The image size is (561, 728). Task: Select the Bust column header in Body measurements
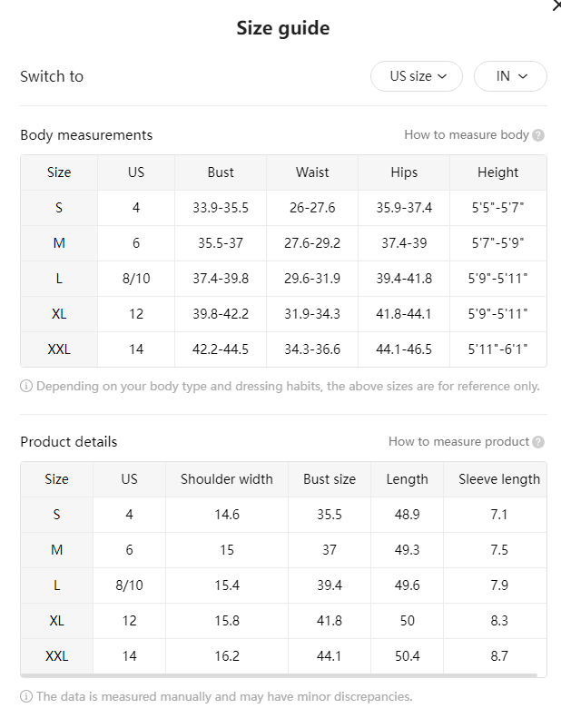pyautogui.click(x=221, y=172)
